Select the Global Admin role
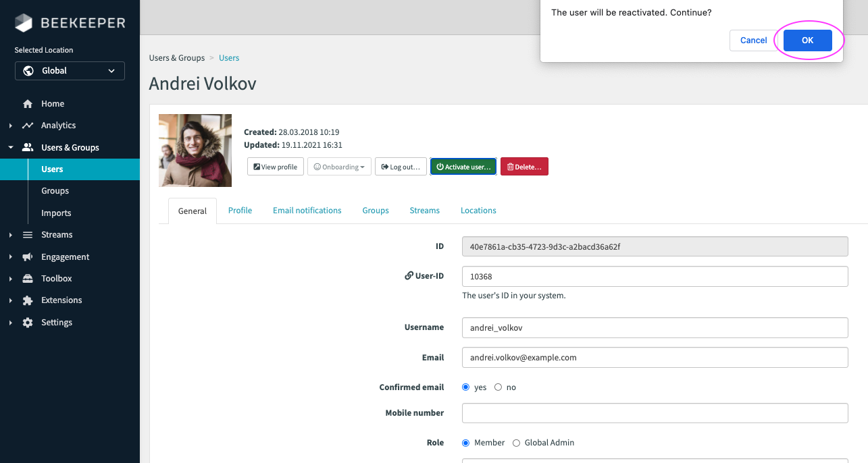The image size is (868, 463). coord(516,443)
